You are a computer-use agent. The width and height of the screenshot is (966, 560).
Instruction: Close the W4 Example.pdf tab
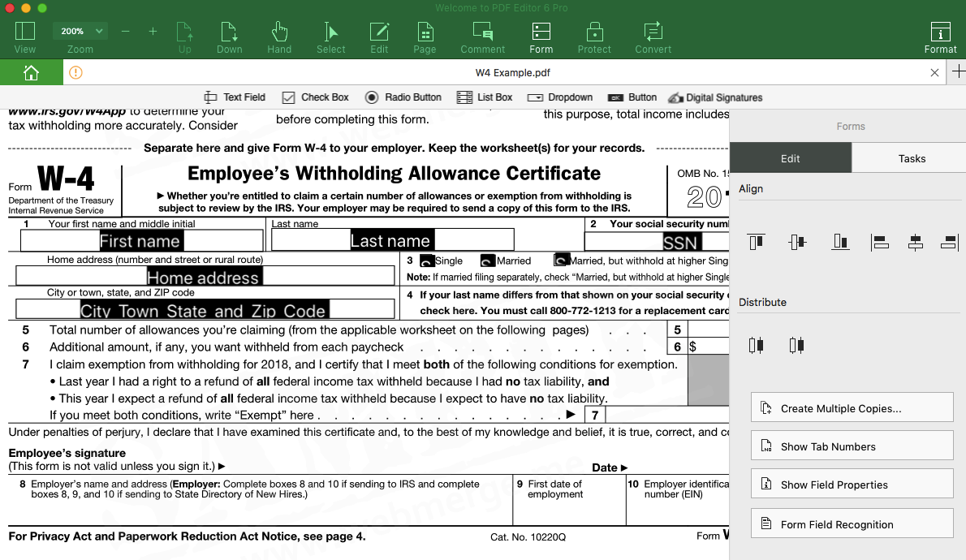[934, 73]
